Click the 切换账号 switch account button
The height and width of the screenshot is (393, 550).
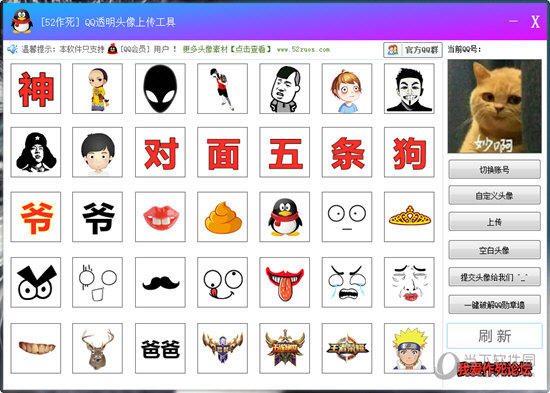pos(495,170)
